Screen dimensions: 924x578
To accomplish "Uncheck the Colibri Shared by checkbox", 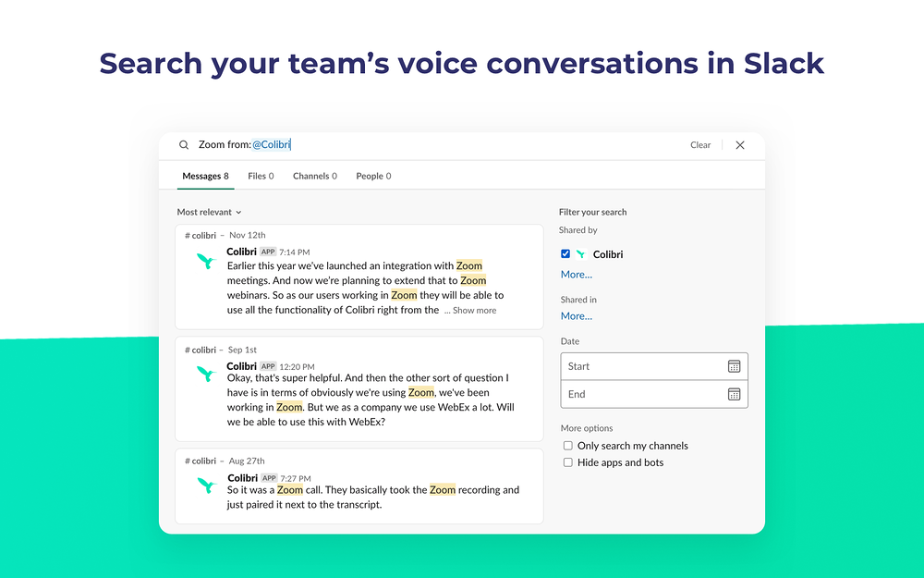I will pyautogui.click(x=565, y=254).
